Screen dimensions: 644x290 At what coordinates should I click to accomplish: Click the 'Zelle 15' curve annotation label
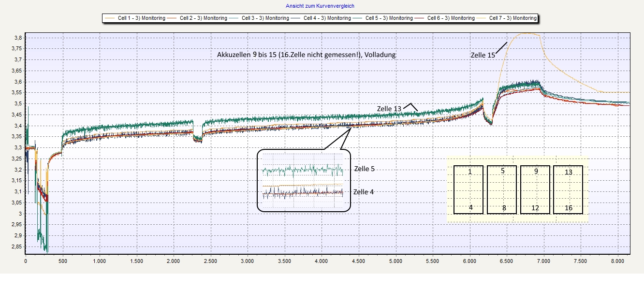[483, 56]
